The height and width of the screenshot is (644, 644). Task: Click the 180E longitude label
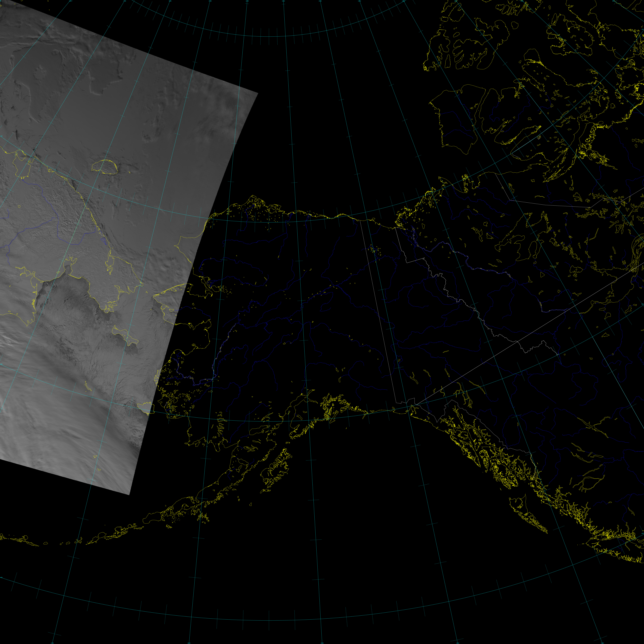point(170,1)
